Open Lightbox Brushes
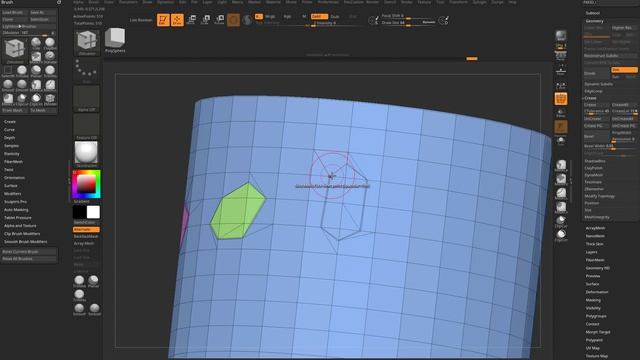 (x=29, y=26)
